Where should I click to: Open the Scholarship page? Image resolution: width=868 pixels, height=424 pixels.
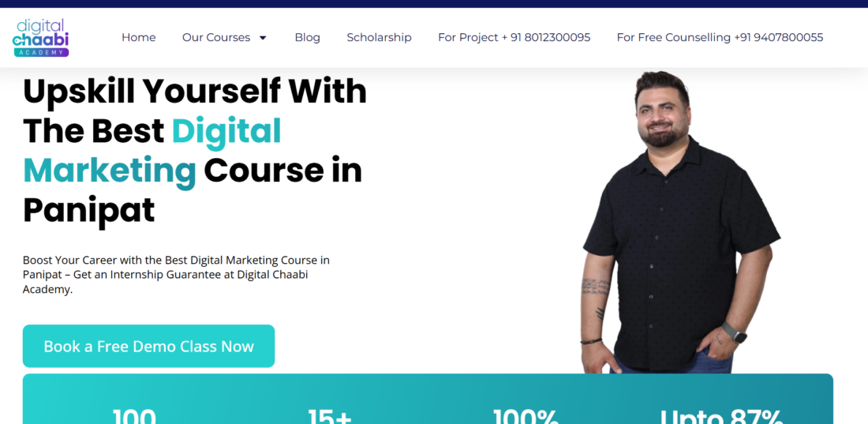click(x=380, y=37)
